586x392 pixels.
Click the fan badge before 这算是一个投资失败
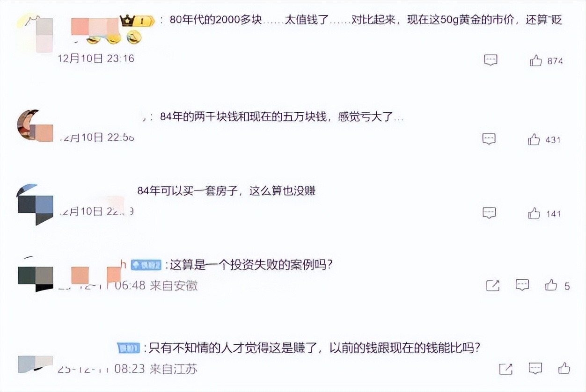click(x=146, y=265)
